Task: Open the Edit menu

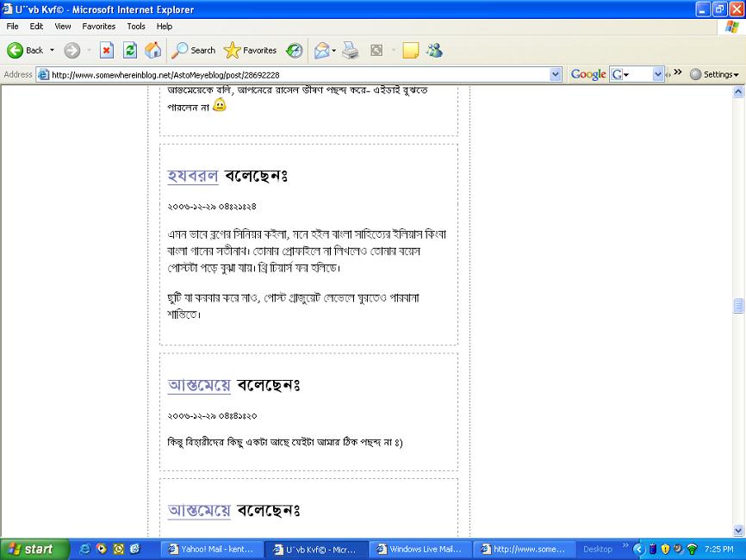Action: pyautogui.click(x=36, y=26)
